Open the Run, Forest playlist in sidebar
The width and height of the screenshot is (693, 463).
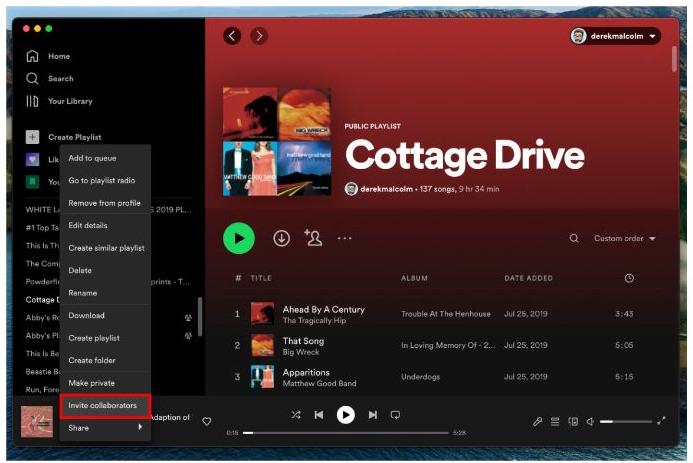42,390
